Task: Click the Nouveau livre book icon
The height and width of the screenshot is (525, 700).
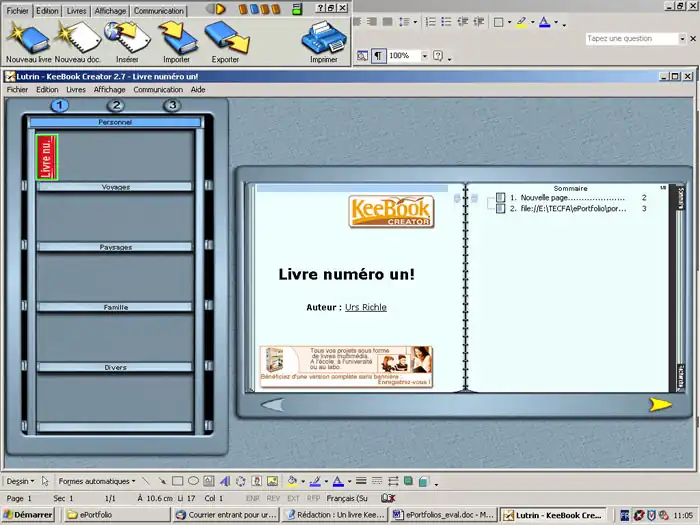Action: tap(28, 37)
